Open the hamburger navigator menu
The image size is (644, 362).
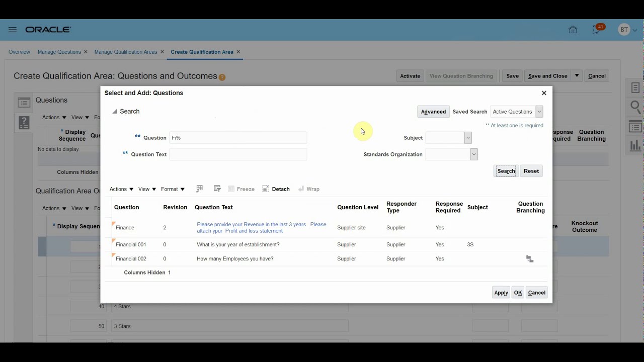tap(13, 30)
